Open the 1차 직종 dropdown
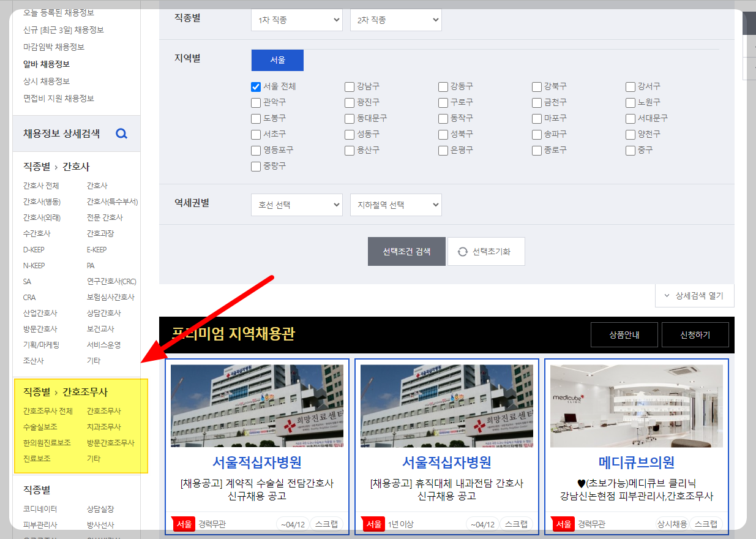This screenshot has width=756, height=539. tap(297, 20)
